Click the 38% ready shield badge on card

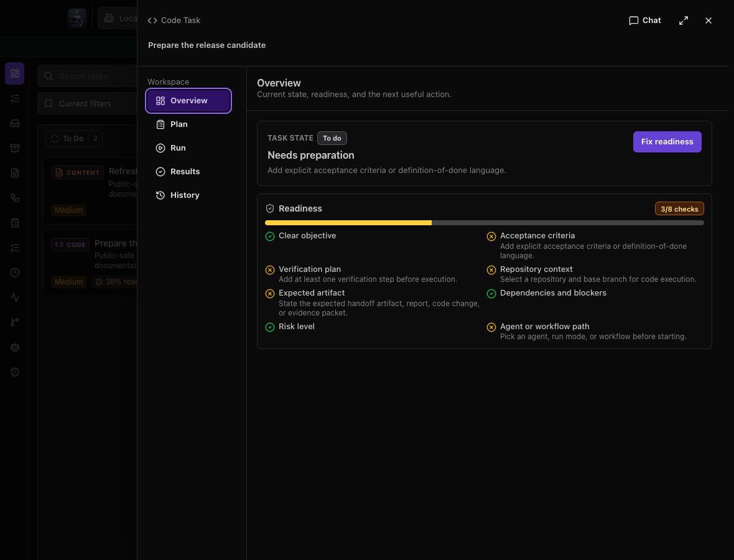(x=114, y=282)
